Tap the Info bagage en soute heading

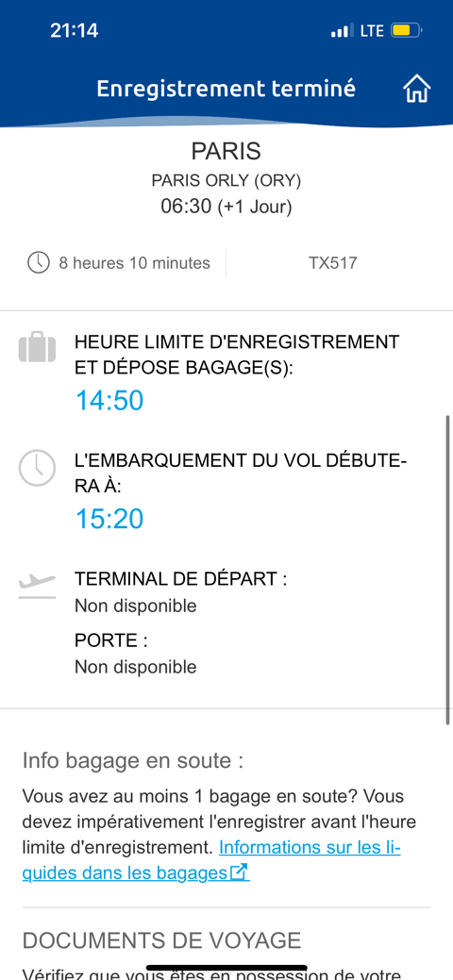133,761
